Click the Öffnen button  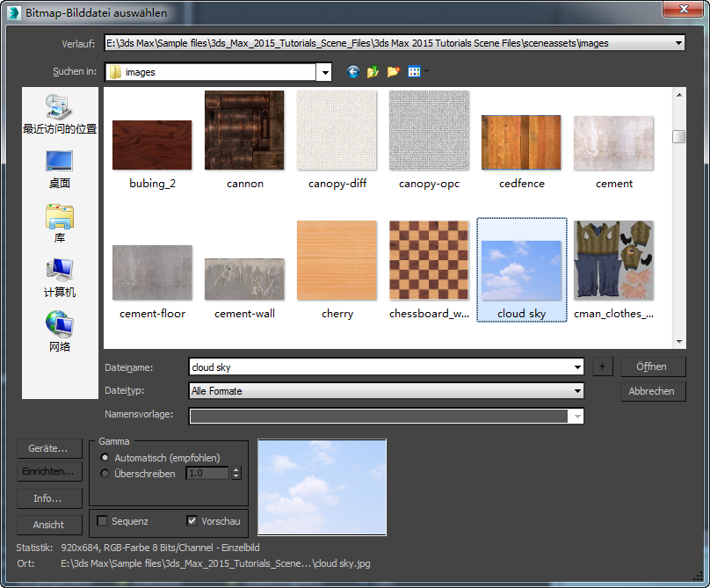pyautogui.click(x=652, y=367)
